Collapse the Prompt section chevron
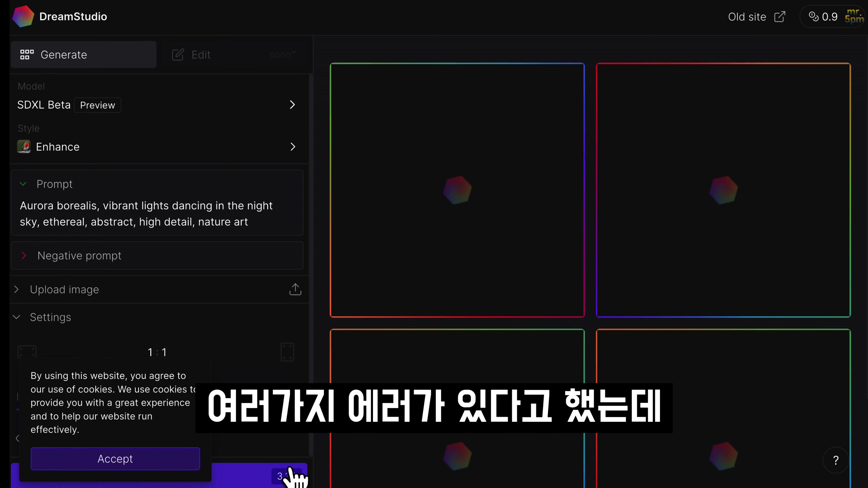This screenshot has height=488, width=868. [x=23, y=184]
